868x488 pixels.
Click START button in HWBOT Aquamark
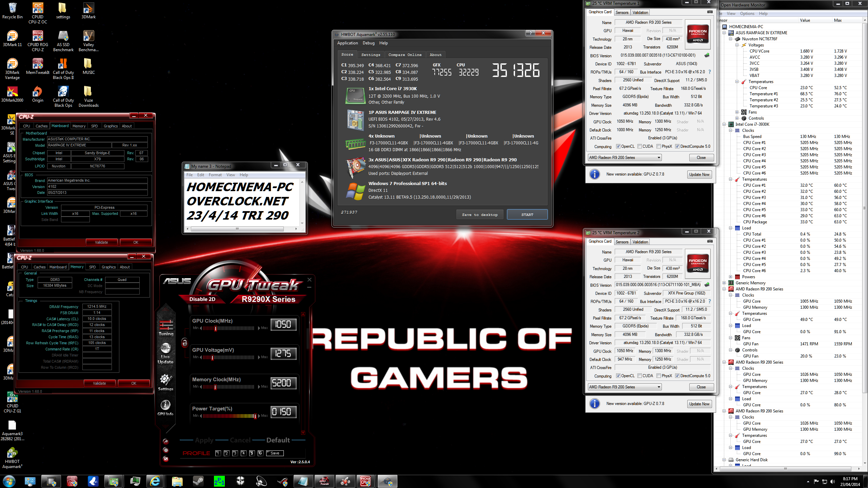[x=527, y=215]
